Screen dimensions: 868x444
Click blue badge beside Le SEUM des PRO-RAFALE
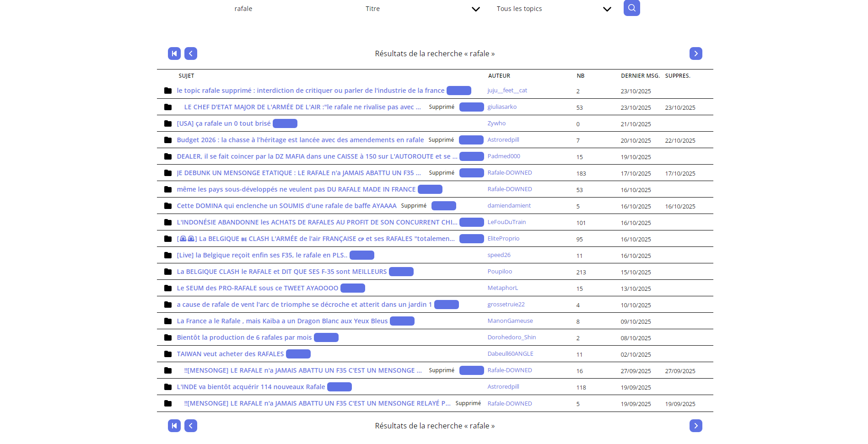click(x=353, y=288)
